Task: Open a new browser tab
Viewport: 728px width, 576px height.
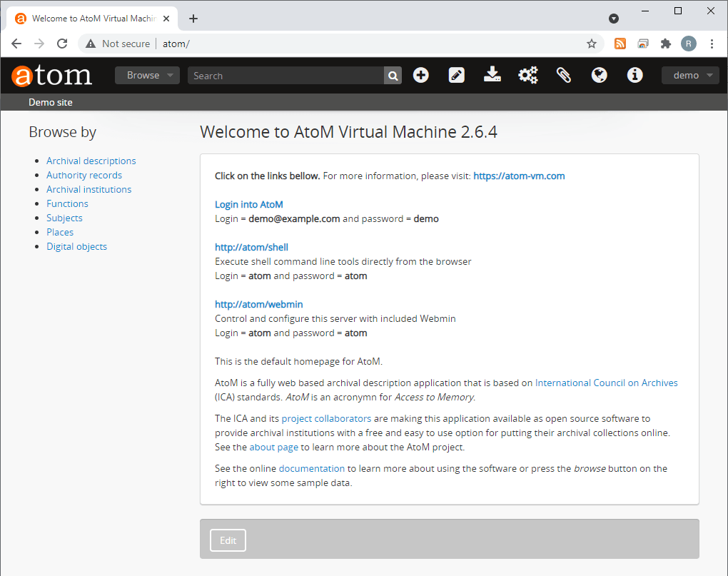Action: coord(193,19)
